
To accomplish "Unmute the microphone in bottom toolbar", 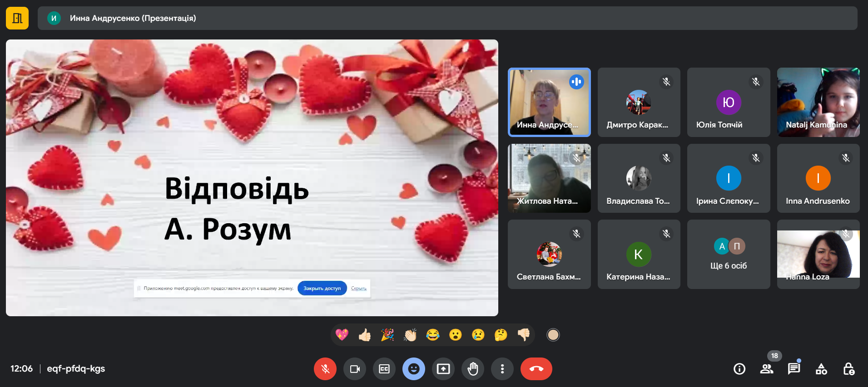I will [x=325, y=369].
